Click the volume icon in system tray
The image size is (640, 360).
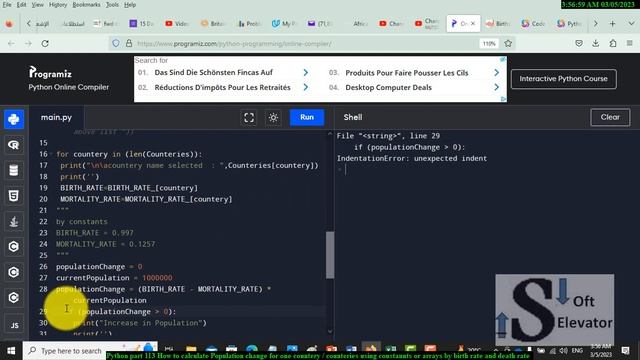563,351
